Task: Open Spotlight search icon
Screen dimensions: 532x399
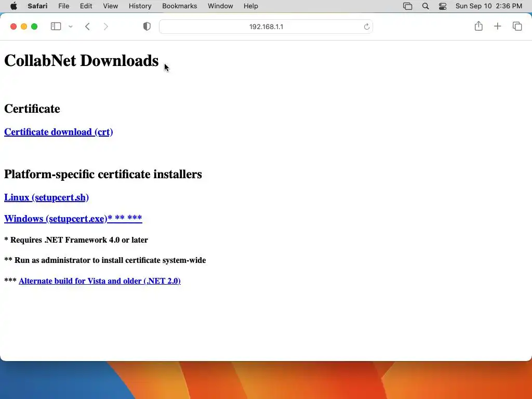Action: click(x=425, y=6)
